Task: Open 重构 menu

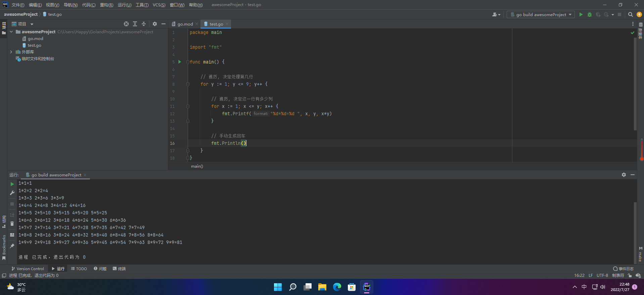Action: coord(106,5)
